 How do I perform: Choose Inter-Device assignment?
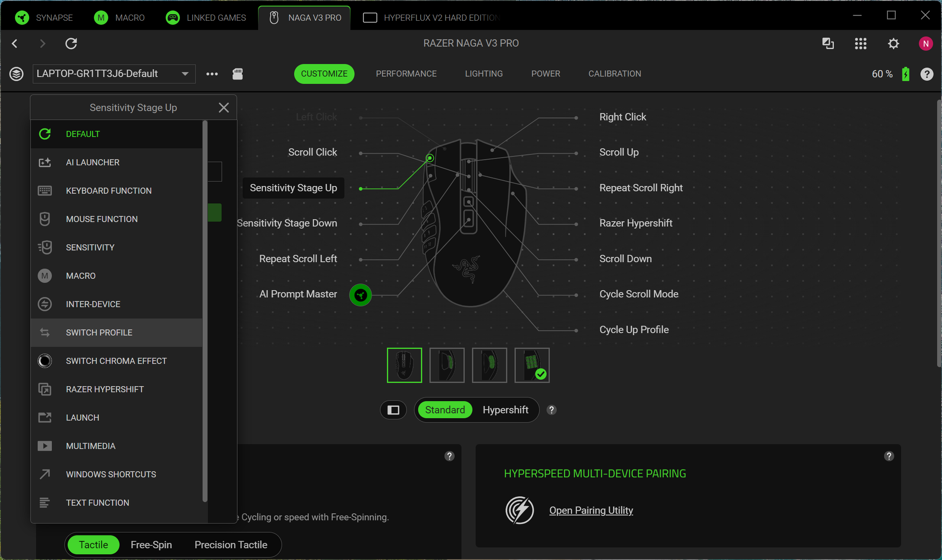117,304
